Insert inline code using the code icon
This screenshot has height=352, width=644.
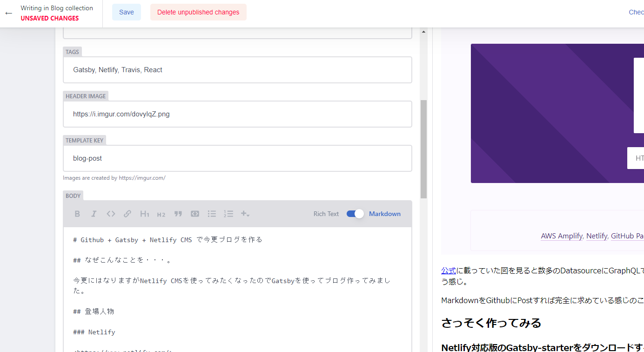coord(111,213)
